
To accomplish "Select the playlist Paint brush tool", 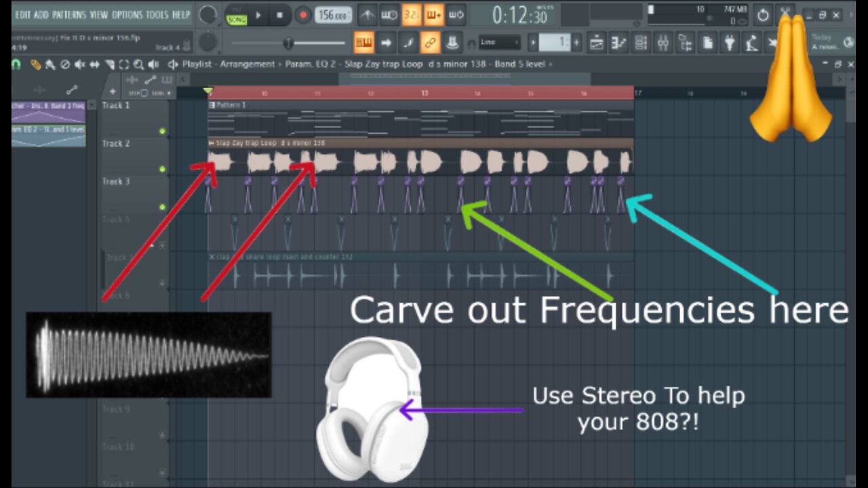I will [x=50, y=64].
